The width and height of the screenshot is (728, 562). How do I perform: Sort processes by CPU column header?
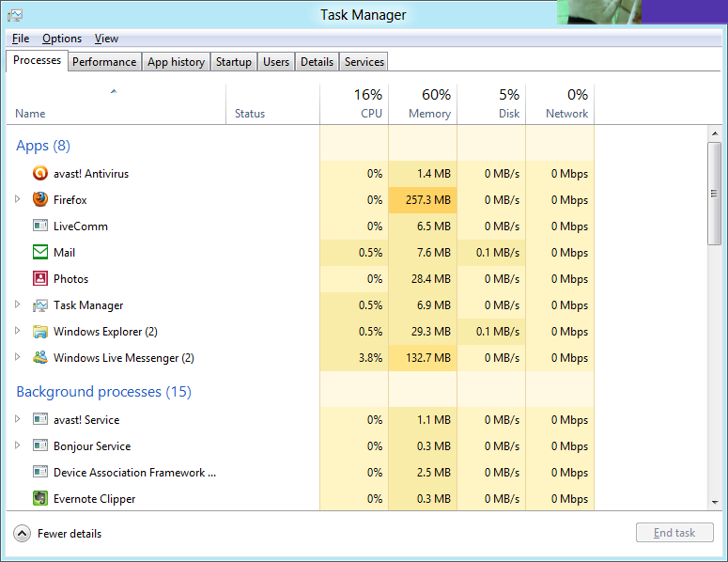coord(354,103)
